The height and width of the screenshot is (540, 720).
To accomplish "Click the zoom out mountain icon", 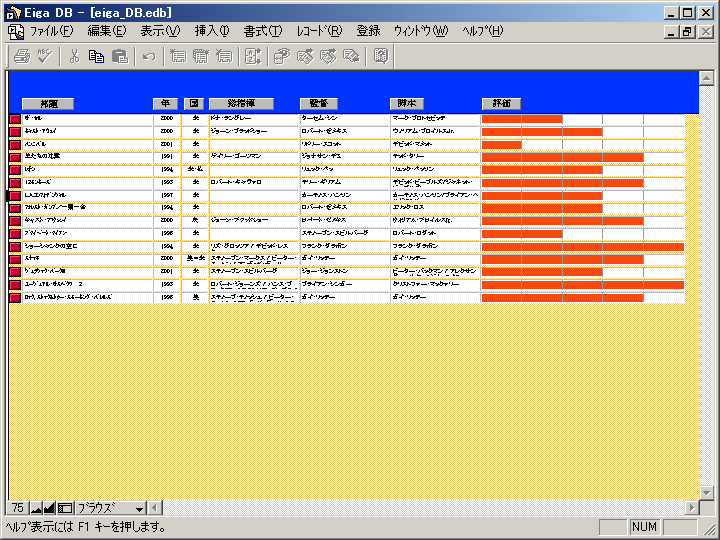I will (x=36, y=508).
